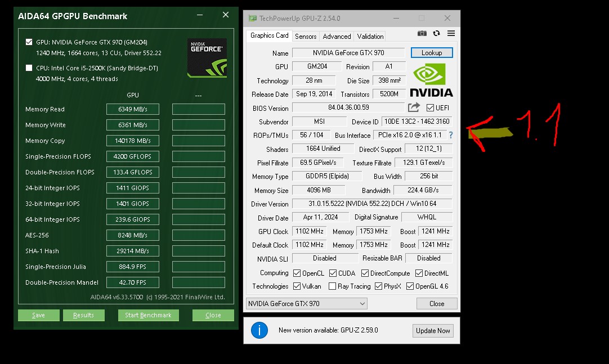Click the BIOS Version field 84.04.36.00.59
Screen dimensions: 609x364
(x=348, y=107)
